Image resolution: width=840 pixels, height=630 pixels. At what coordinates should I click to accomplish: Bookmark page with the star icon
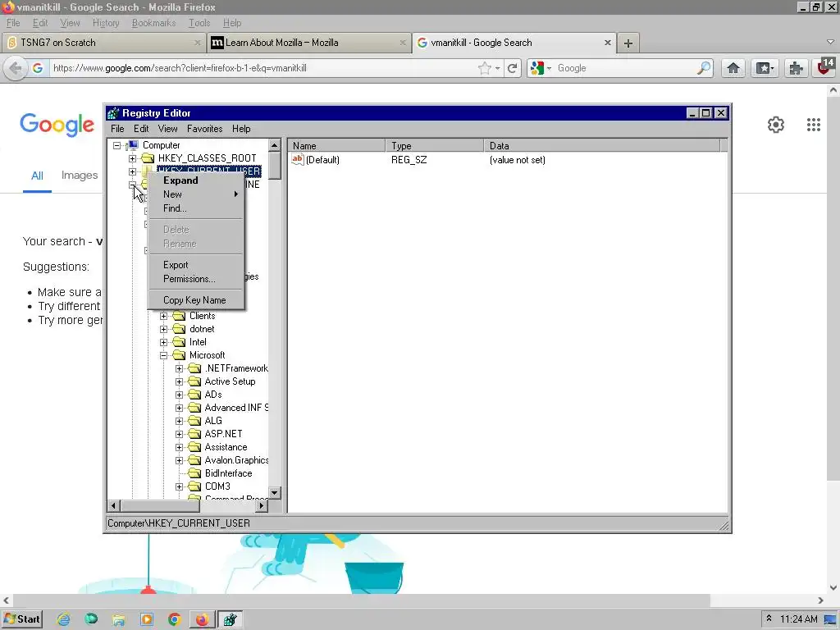(x=484, y=68)
